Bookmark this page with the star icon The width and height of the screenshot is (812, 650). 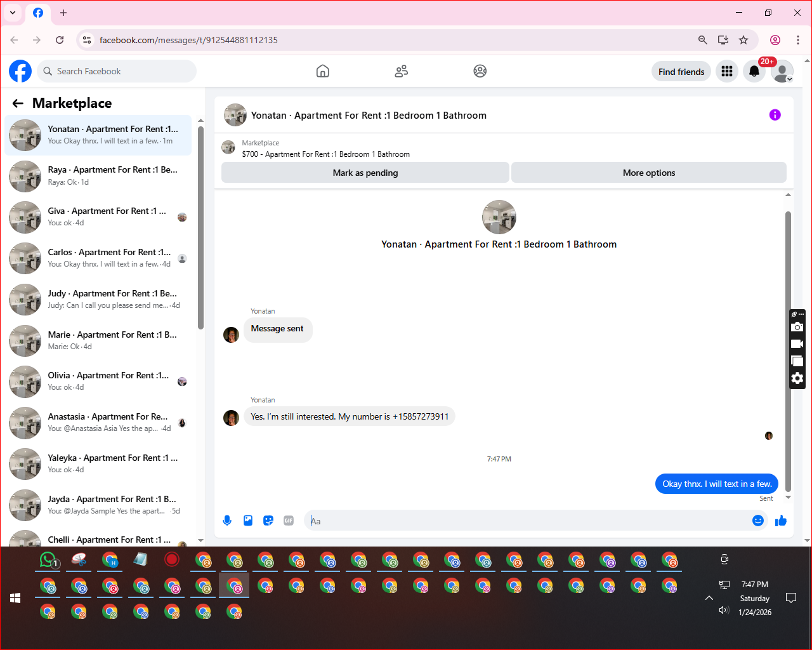click(x=743, y=40)
